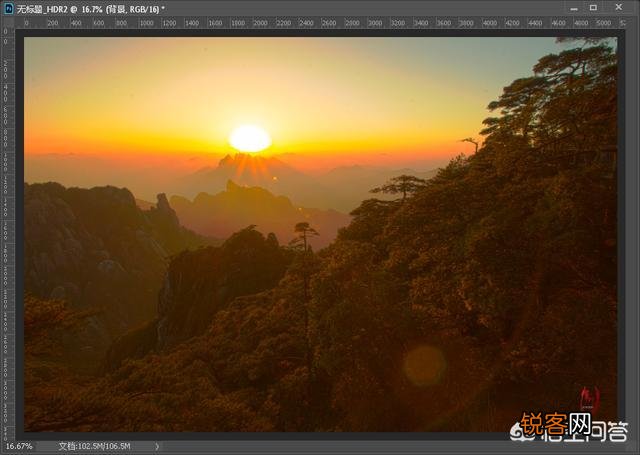Image resolution: width=640 pixels, height=455 pixels.
Task: Click the bright sun in the image
Action: (x=250, y=138)
